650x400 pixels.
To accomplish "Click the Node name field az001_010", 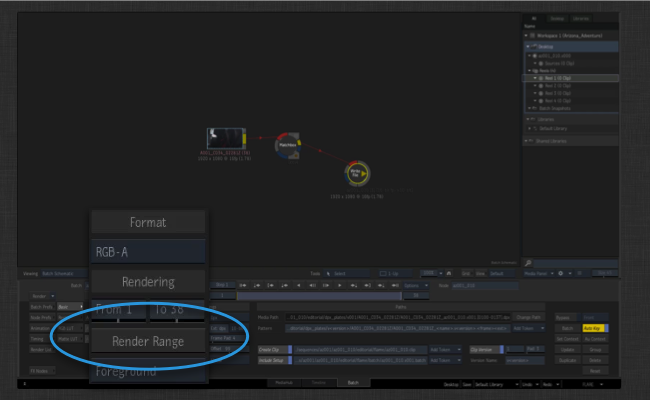I will coord(485,285).
